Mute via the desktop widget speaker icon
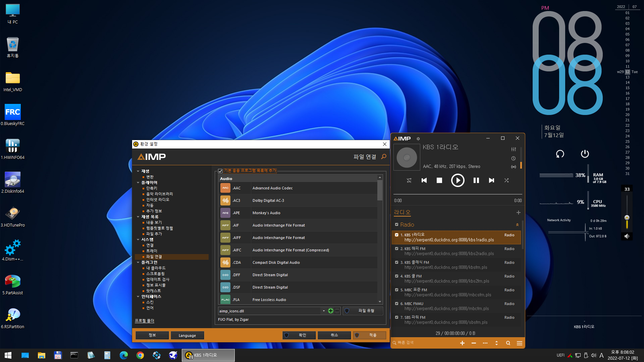The width and height of the screenshot is (644, 362). click(627, 236)
